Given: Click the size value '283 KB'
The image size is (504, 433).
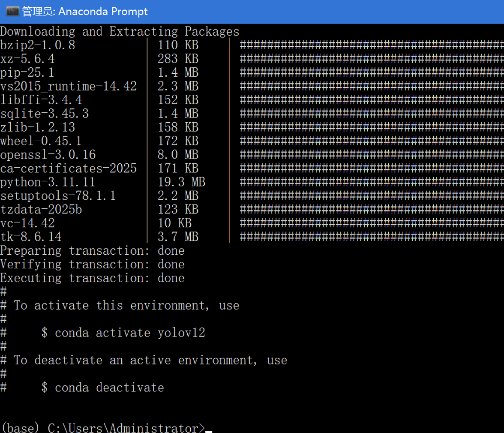Looking at the screenshot, I should [x=178, y=59].
